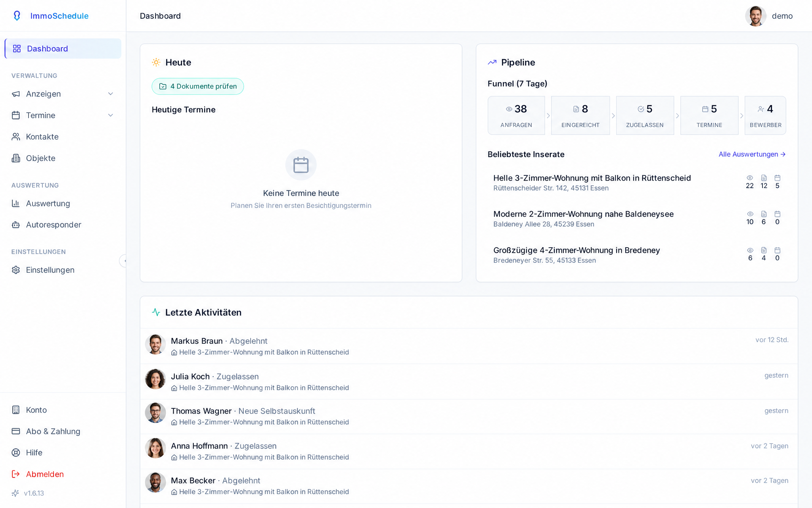Viewport: 812px width, 508px height.
Task: Click the Hilfe lifebuoy icon
Action: tap(16, 453)
